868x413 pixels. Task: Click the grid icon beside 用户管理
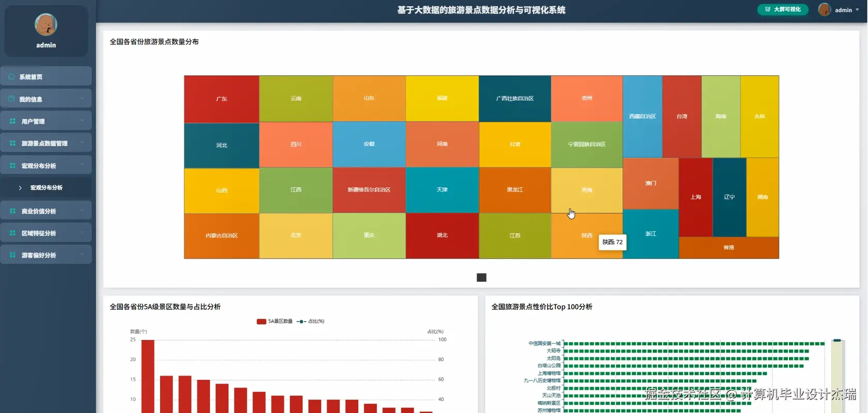(x=12, y=121)
